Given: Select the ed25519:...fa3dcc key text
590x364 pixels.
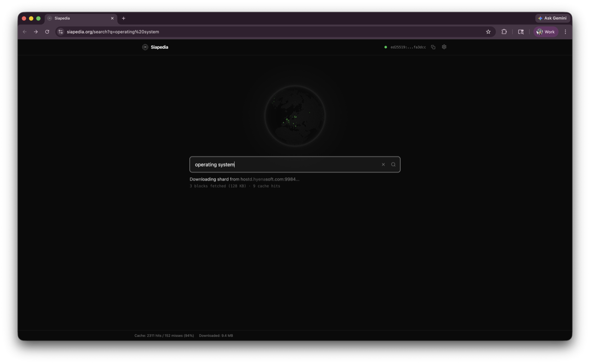Looking at the screenshot, I should coord(408,47).
